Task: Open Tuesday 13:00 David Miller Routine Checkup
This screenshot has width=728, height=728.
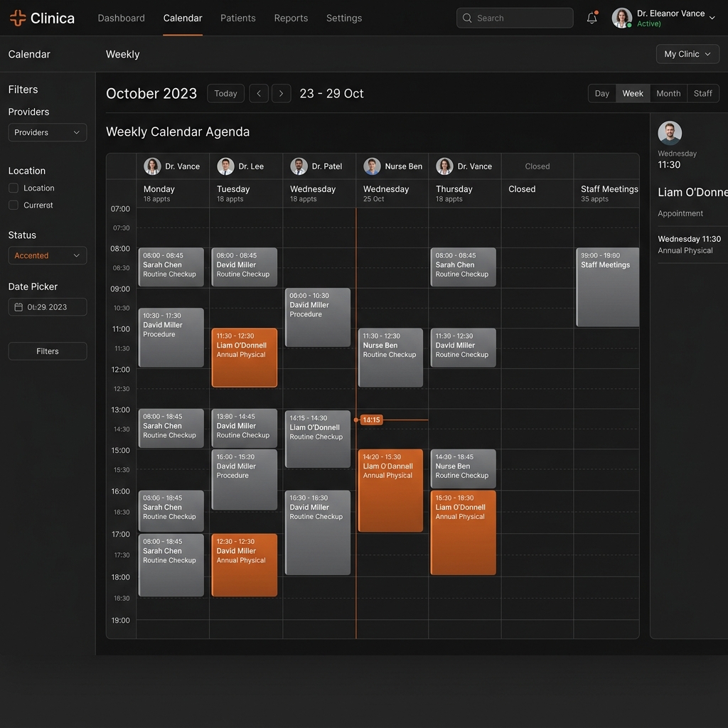Action: 245,428
